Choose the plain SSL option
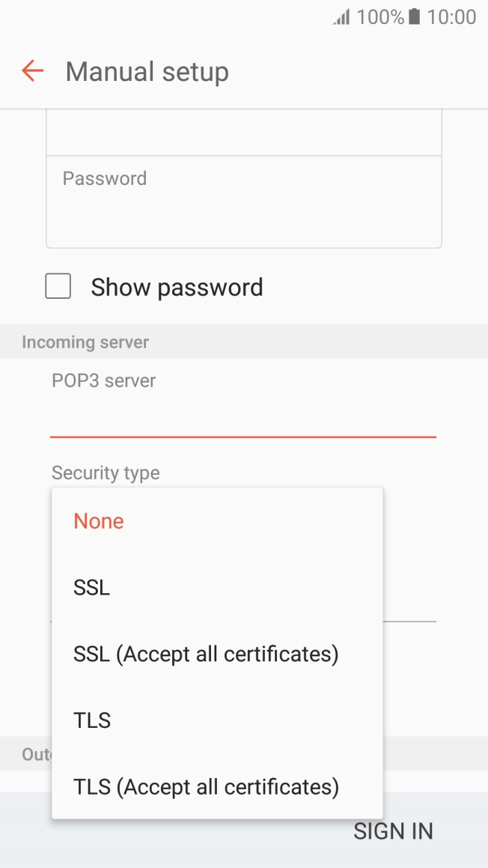Image resolution: width=488 pixels, height=868 pixels. pyautogui.click(x=92, y=588)
